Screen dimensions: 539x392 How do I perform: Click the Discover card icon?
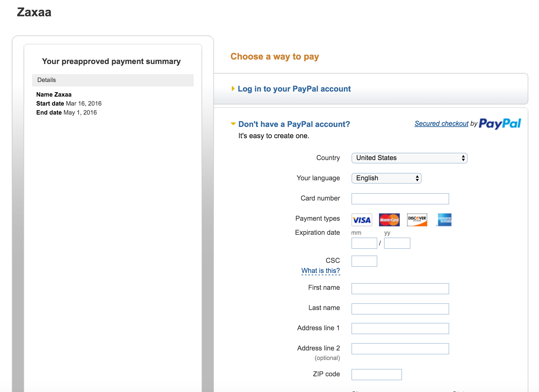click(417, 220)
